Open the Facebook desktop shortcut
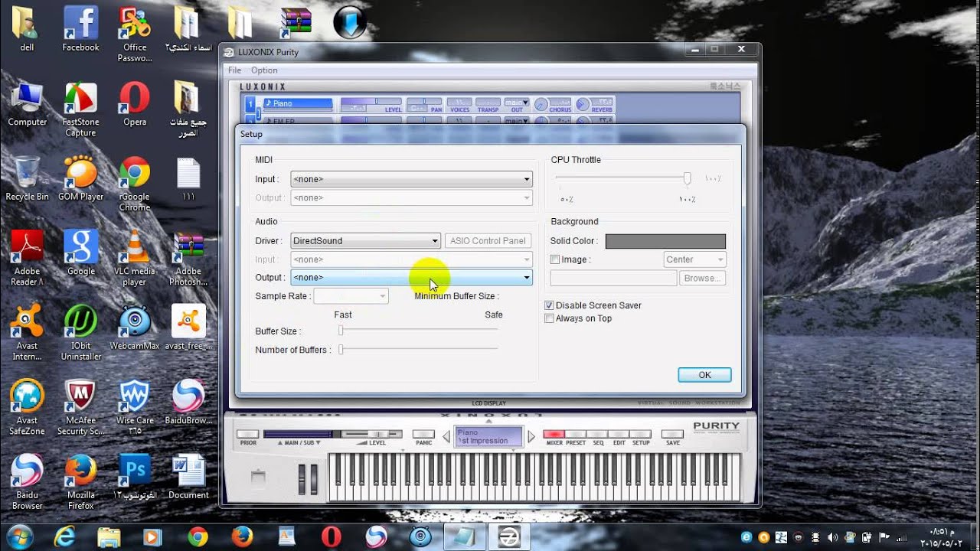Screen dimensions: 980x551 point(80,31)
